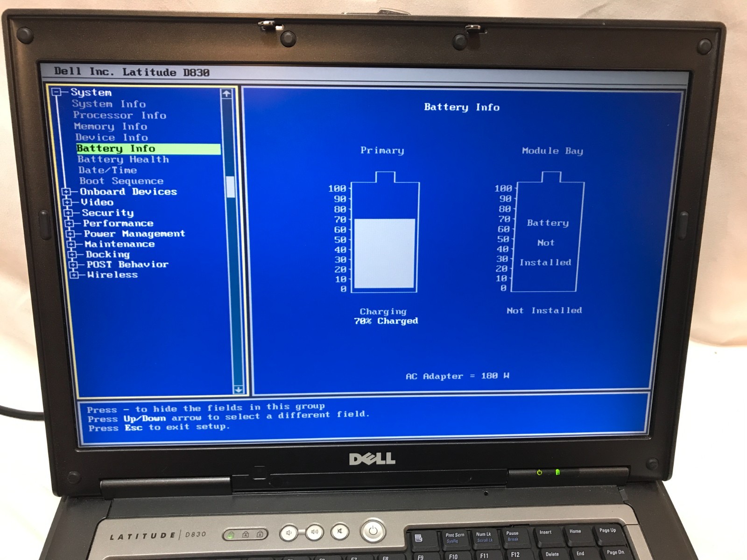Click the Num Lk key

[x=484, y=537]
